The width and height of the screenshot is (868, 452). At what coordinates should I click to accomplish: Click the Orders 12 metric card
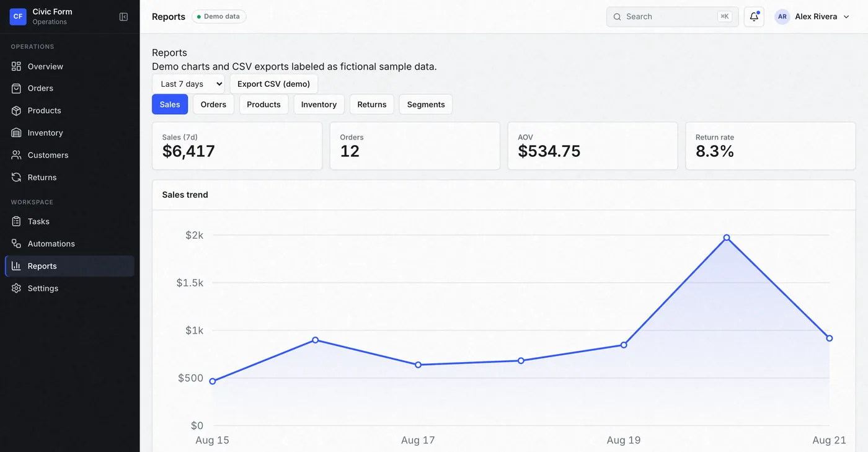point(415,146)
